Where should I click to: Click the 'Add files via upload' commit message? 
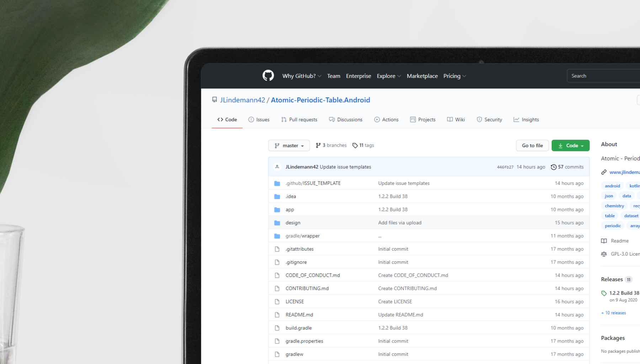(400, 223)
